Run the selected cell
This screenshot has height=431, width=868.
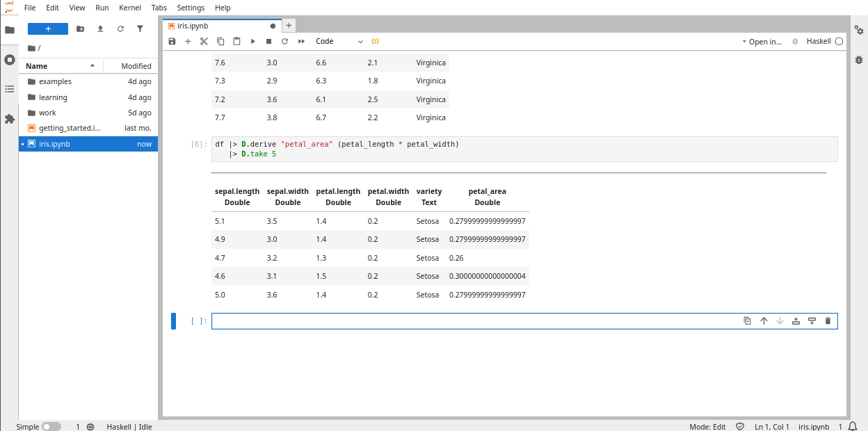tap(252, 42)
